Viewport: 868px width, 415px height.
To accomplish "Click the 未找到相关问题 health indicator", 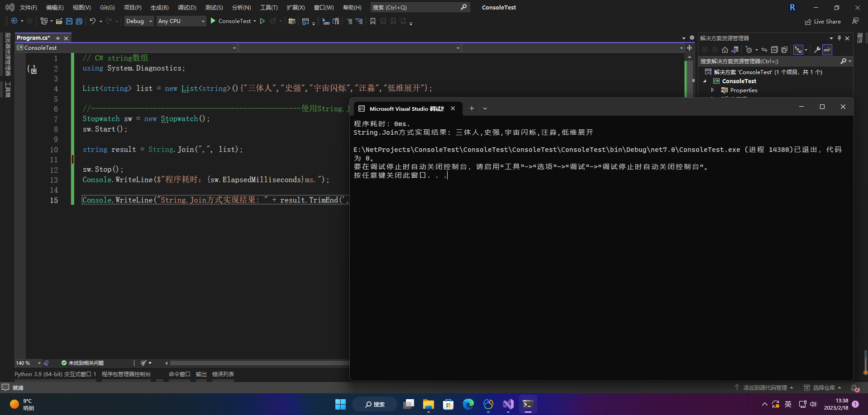I will tap(82, 363).
